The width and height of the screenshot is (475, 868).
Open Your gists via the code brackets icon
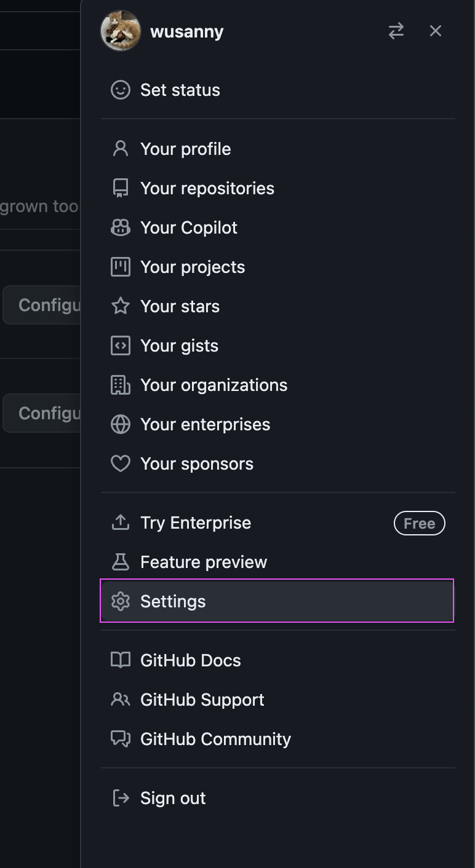pyautogui.click(x=121, y=345)
